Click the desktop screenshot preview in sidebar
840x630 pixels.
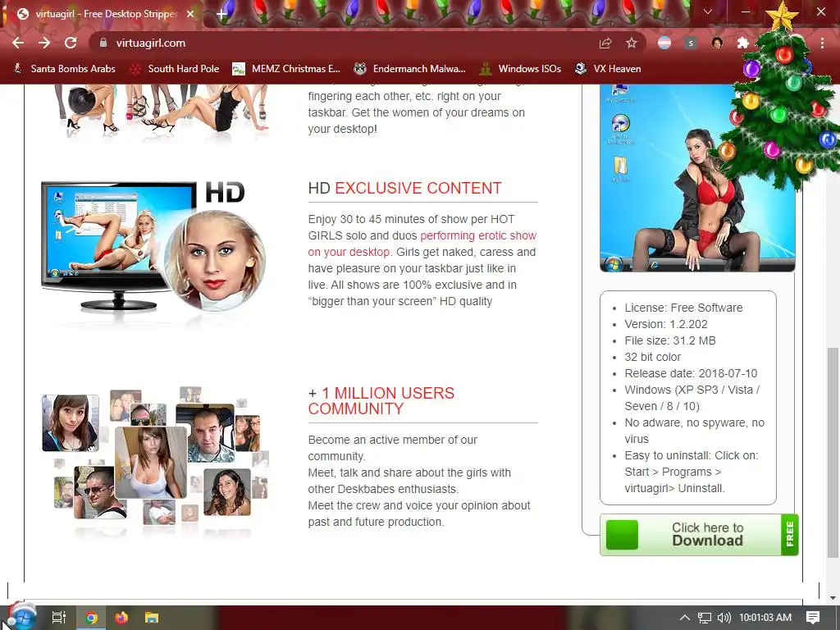click(697, 178)
